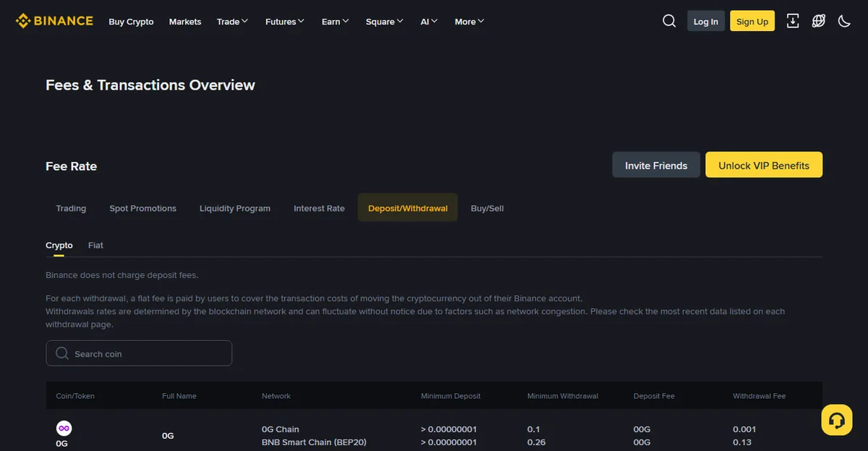Viewport: 868px width, 451px height.
Task: Go to Markets page
Action: 185,22
